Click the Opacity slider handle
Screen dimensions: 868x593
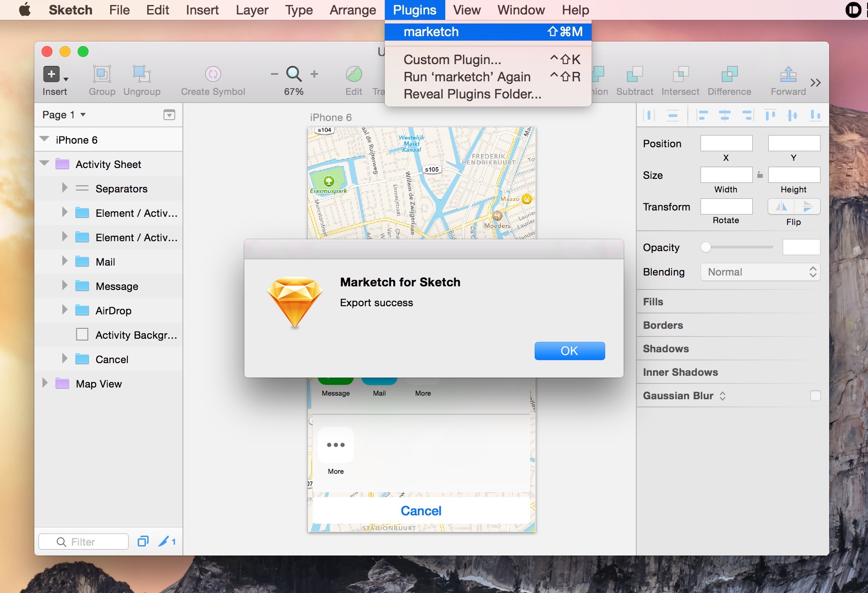click(706, 247)
